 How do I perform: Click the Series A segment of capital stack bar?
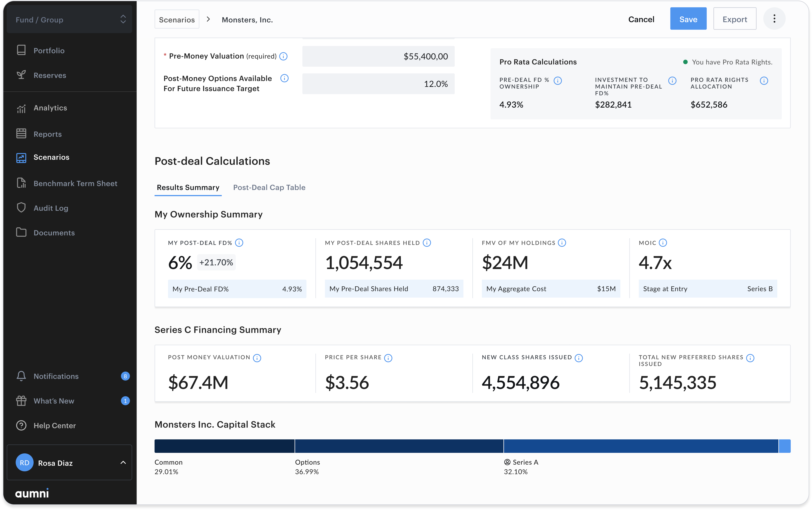point(641,446)
